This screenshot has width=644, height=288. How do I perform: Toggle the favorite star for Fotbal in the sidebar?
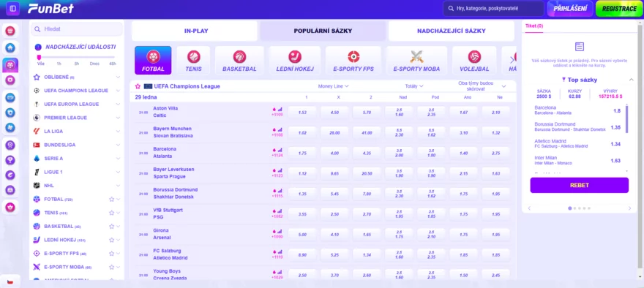click(111, 200)
